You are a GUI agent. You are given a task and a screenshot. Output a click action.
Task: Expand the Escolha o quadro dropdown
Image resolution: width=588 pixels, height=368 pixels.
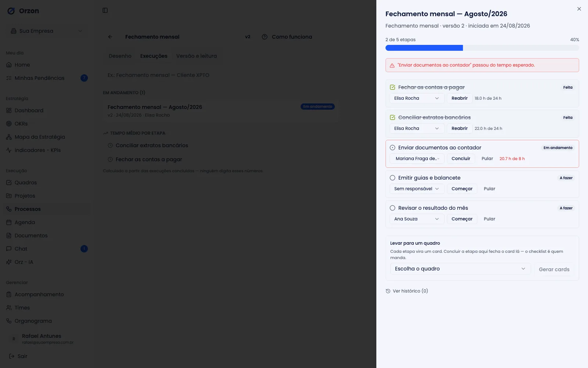[x=460, y=269]
